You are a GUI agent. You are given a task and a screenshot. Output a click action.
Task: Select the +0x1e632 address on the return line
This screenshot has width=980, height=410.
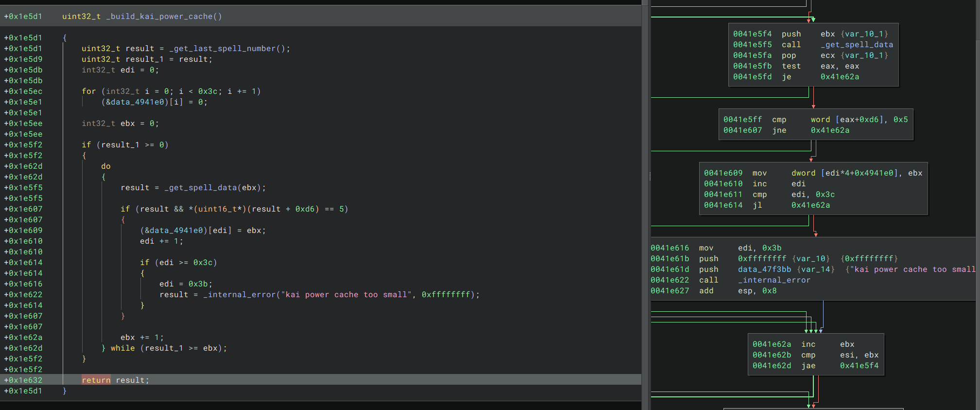coord(23,380)
